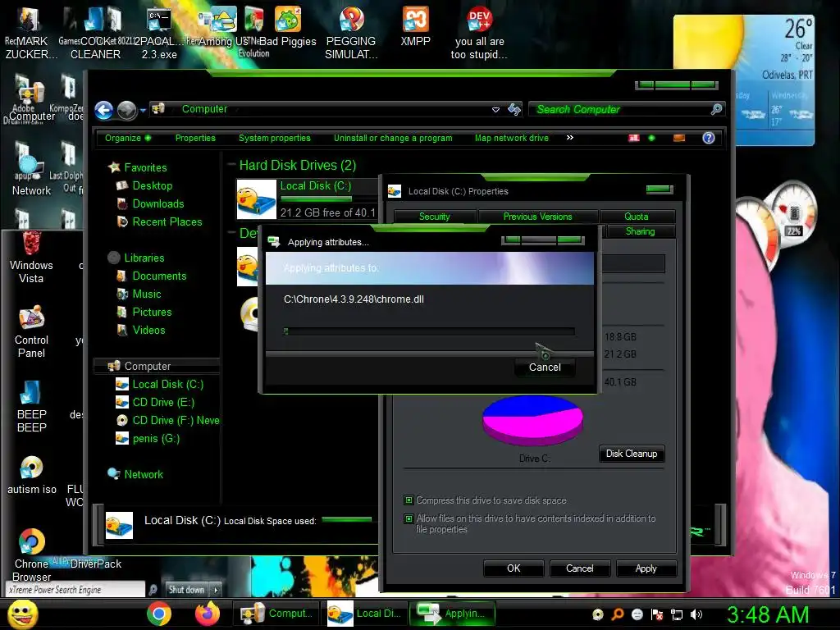Click Properties in the Explorer toolbar
The width and height of the screenshot is (840, 630).
[195, 138]
